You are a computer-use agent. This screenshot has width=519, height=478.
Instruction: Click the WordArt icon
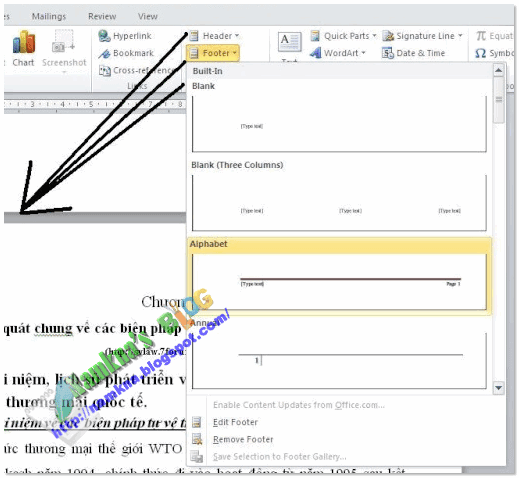pos(315,53)
